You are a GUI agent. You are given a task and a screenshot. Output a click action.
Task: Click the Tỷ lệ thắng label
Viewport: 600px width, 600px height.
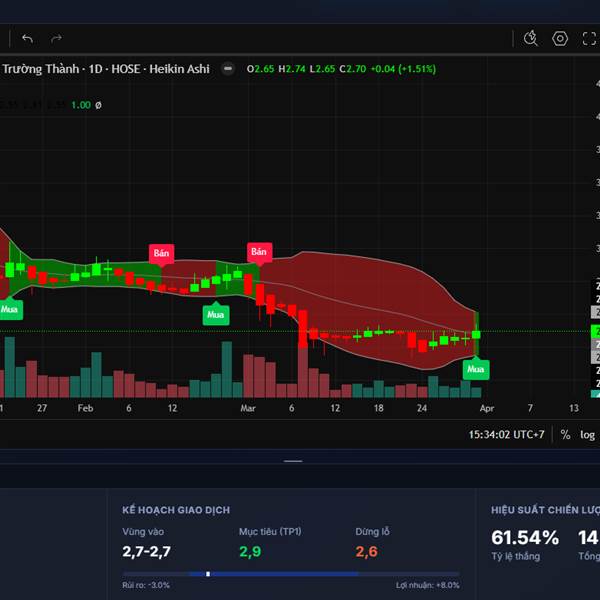click(x=515, y=556)
